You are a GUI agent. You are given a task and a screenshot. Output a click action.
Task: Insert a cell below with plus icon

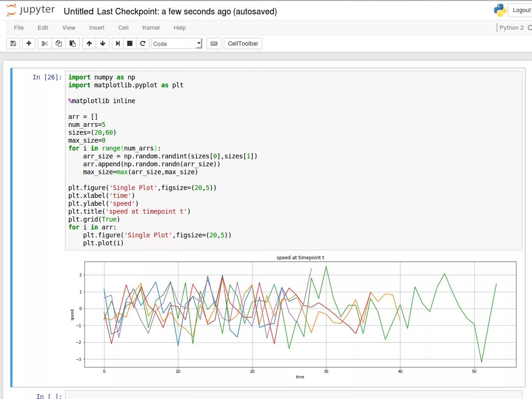29,44
